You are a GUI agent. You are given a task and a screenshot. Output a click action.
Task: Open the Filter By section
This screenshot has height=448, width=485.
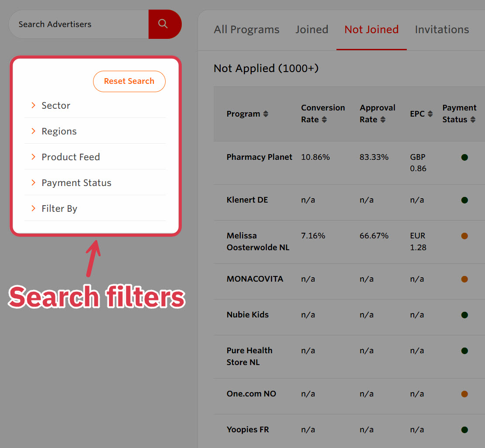point(59,209)
